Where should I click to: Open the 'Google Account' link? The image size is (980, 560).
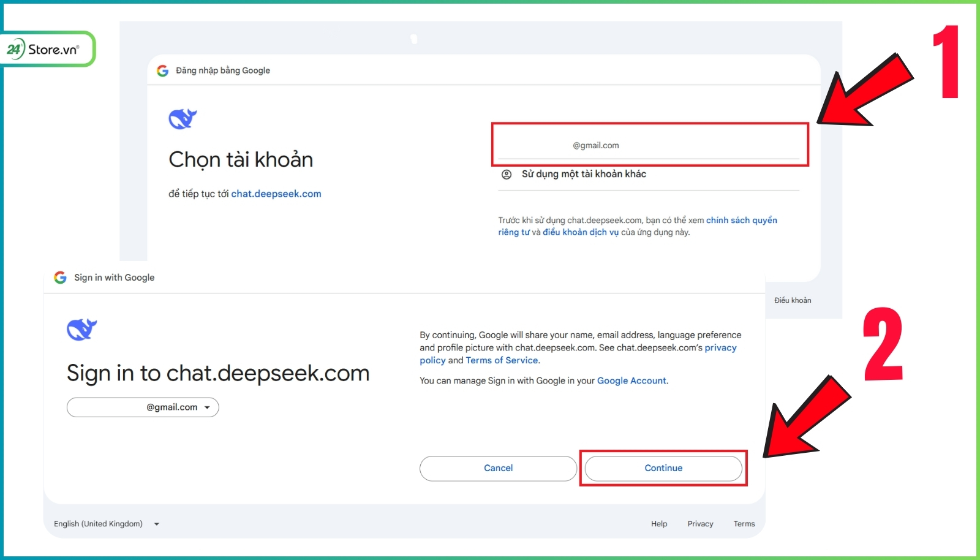point(631,380)
